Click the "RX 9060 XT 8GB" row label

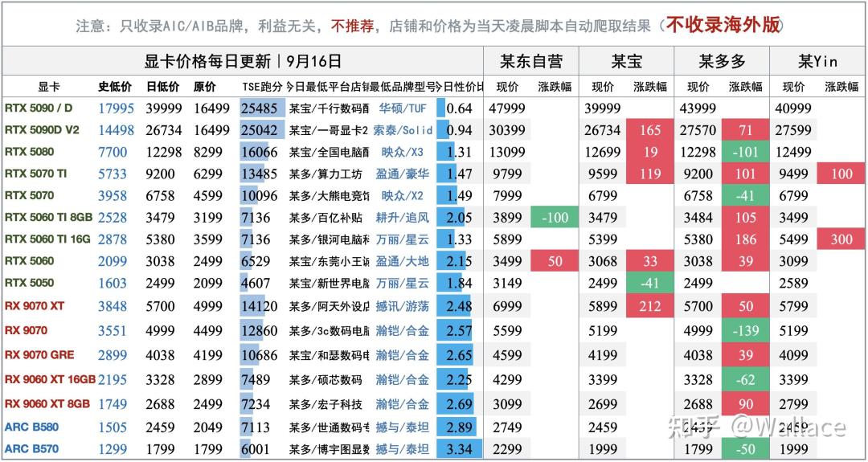click(x=47, y=403)
